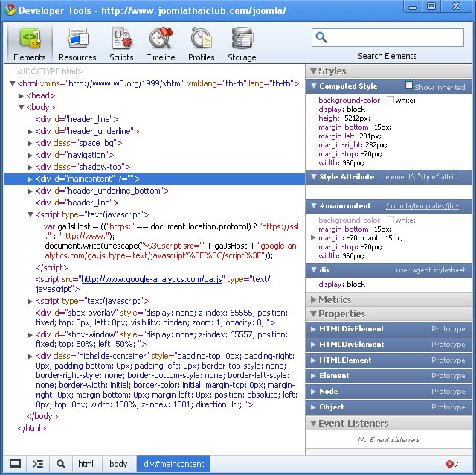Open the Elements panel
Viewport: 476px width, 475px height.
[x=30, y=44]
